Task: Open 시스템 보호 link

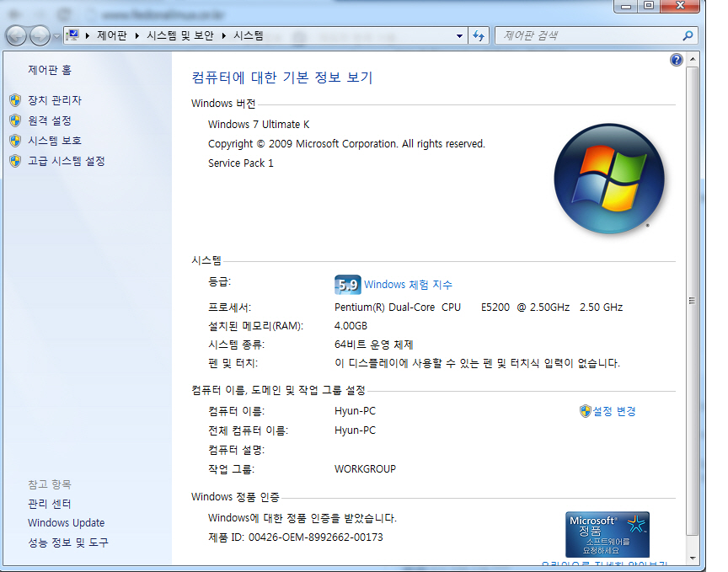Action: [x=54, y=141]
